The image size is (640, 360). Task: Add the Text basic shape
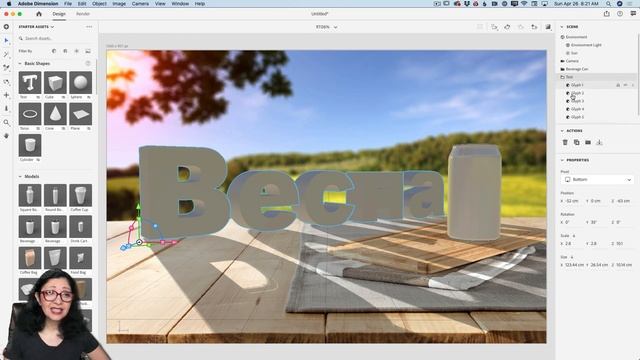point(30,83)
